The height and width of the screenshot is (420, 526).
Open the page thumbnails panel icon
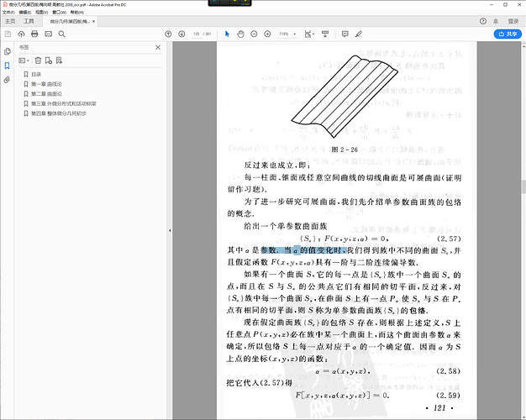tap(7, 51)
